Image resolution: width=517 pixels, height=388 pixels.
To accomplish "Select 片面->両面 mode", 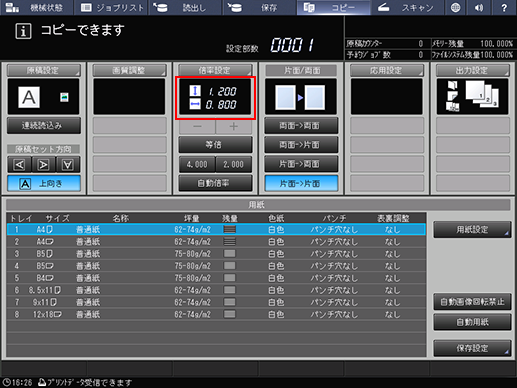I will click(x=301, y=164).
